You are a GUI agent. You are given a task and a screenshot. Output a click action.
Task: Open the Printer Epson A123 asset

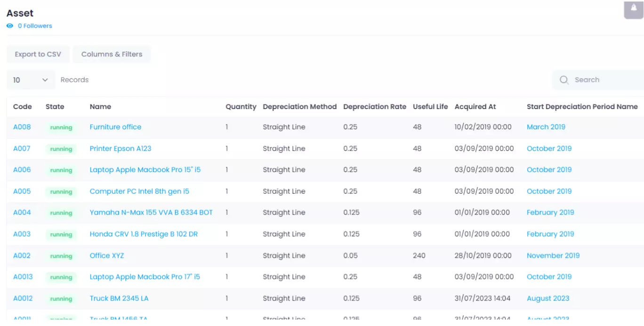pos(121,149)
